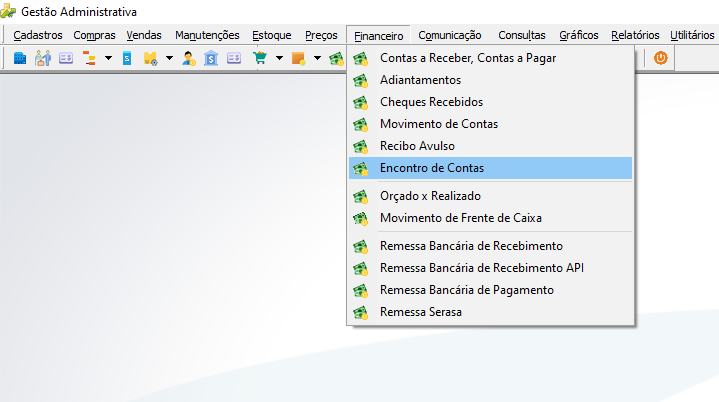This screenshot has width=719, height=402.
Task: Click the orange power exit icon
Action: [x=660, y=58]
